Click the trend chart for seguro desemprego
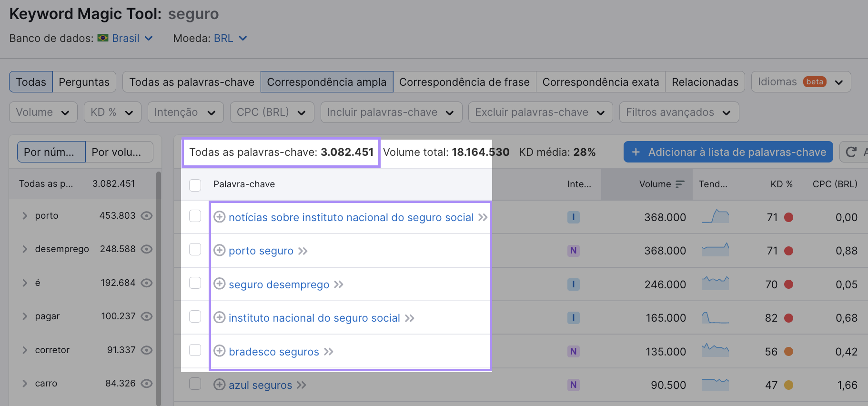 pyautogui.click(x=715, y=283)
